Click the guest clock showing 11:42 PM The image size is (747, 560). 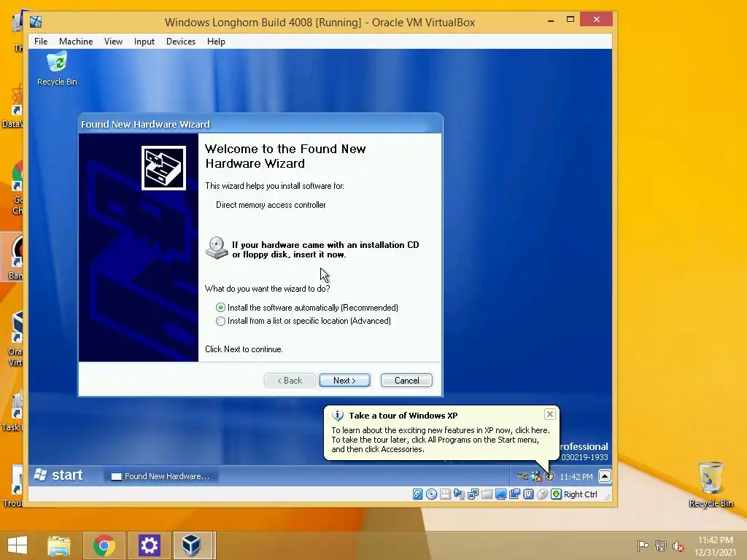(576, 477)
